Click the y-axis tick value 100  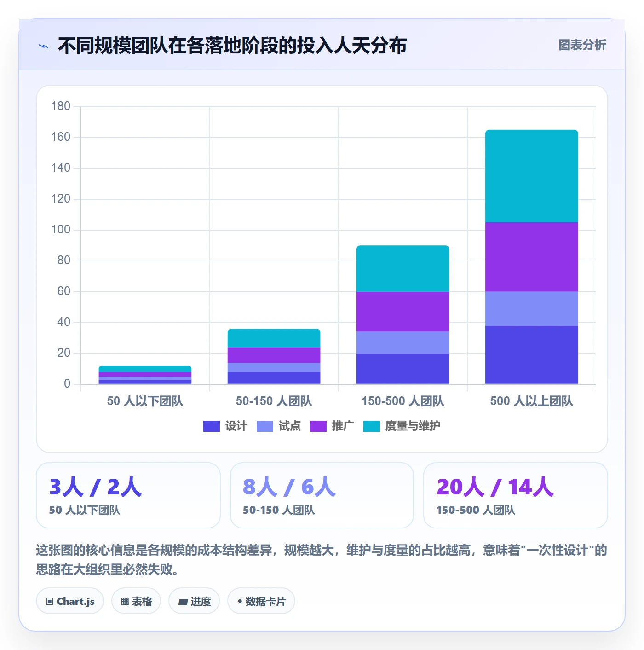(x=61, y=230)
